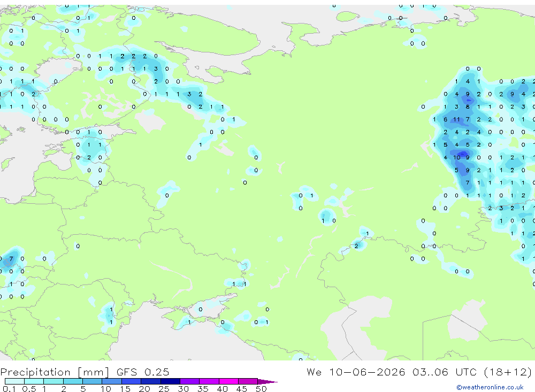Select the 30–35 mm purple legend swatch

pyautogui.click(x=190, y=381)
